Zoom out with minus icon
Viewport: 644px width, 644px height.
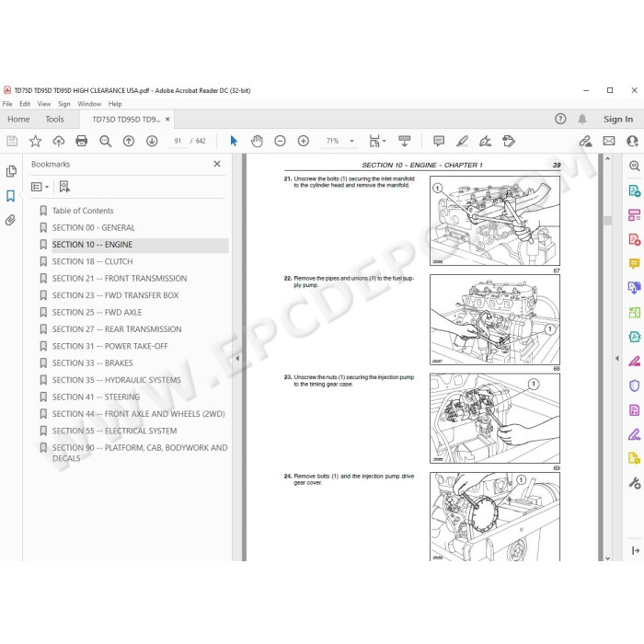tap(280, 142)
